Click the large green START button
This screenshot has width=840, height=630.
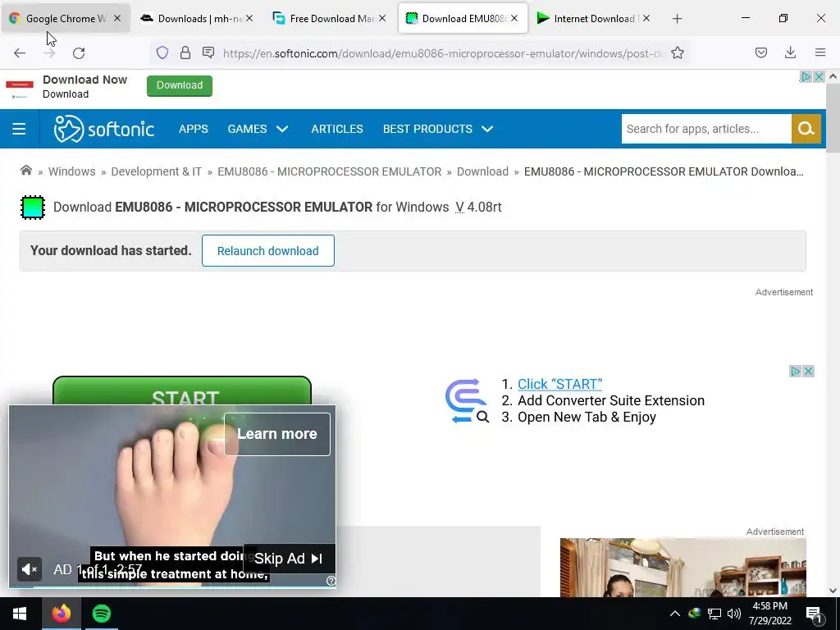pos(182,390)
